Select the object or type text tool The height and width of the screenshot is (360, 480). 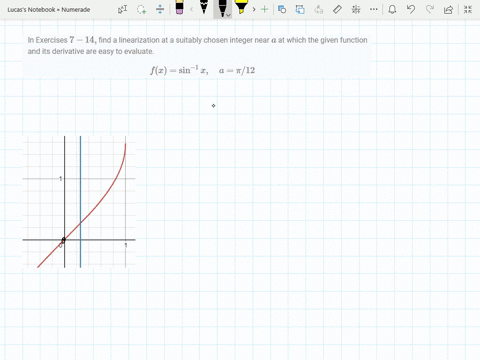tap(122, 9)
